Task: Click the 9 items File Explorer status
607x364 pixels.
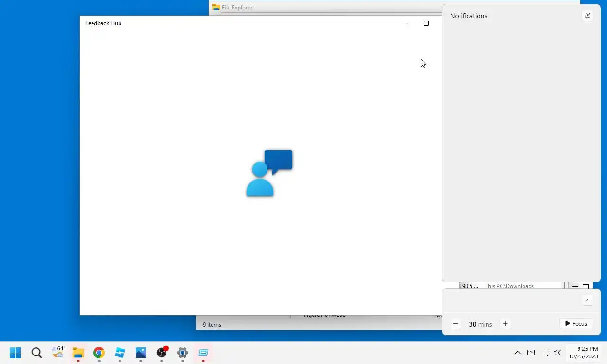Action: pyautogui.click(x=212, y=325)
